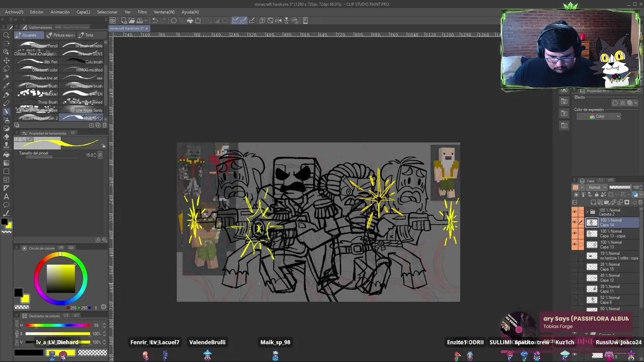Open the Archivo menu
This screenshot has height=362, width=644.
(14, 12)
